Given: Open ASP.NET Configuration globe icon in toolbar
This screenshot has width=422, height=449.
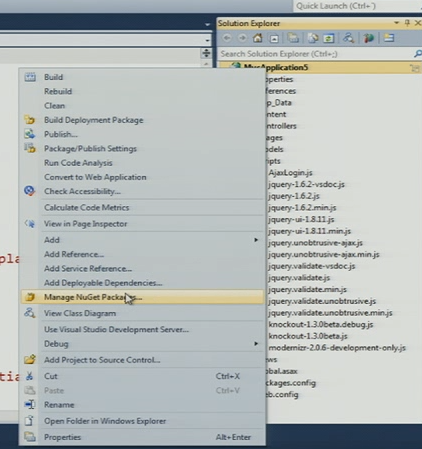Looking at the screenshot, I should 369,38.
